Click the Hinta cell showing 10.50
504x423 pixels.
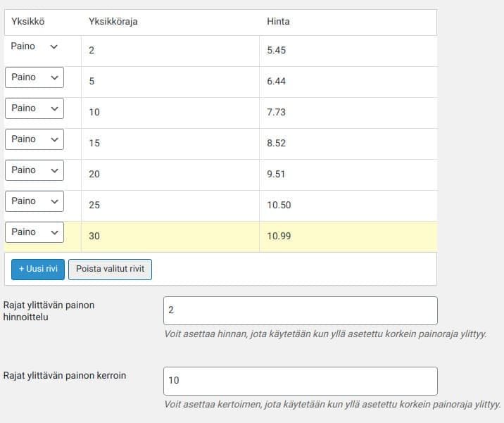tap(348, 206)
